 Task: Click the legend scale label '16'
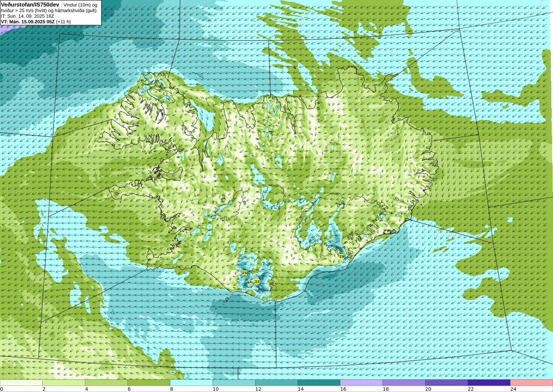click(343, 389)
